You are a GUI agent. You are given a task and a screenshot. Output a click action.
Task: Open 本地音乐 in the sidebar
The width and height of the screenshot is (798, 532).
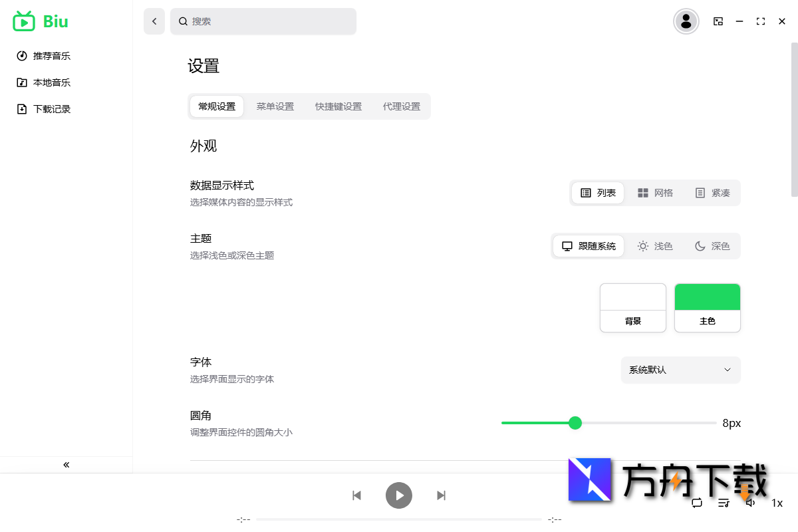pyautogui.click(x=50, y=82)
